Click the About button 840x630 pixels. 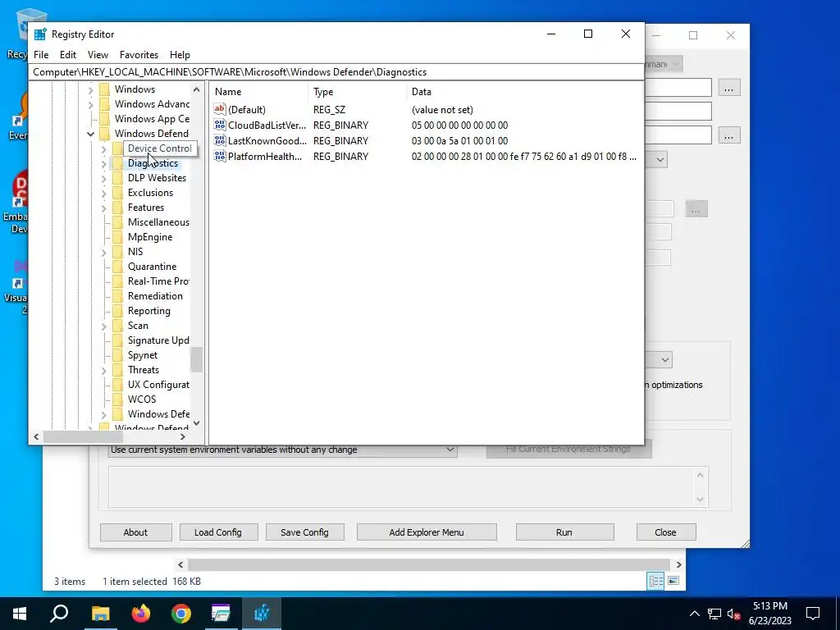click(135, 532)
